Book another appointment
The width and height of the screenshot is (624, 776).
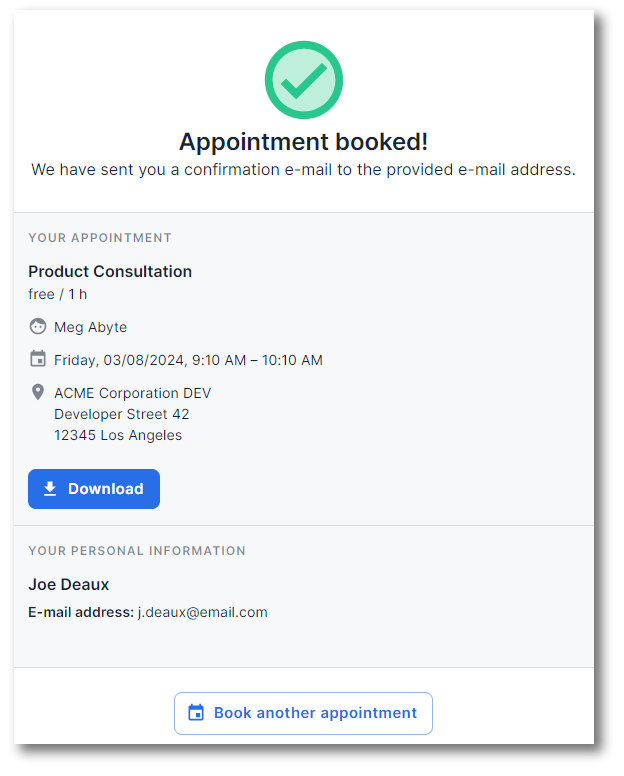click(303, 713)
